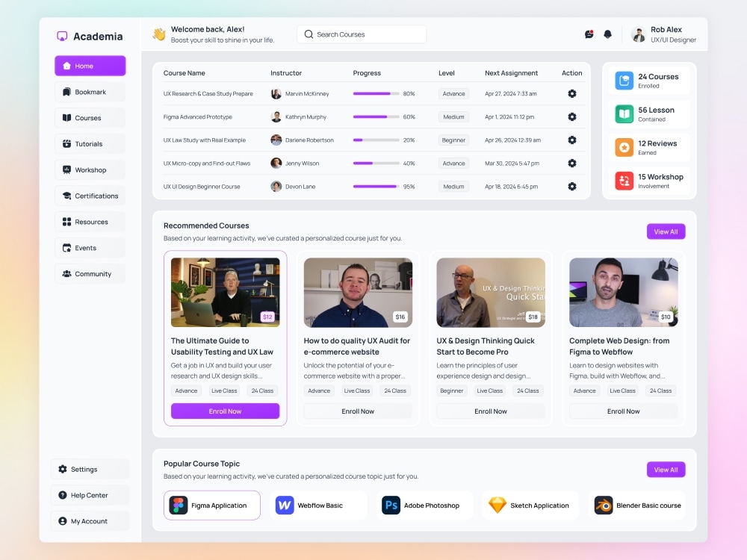
Task: Open the notifications bell icon
Action: coord(607,34)
